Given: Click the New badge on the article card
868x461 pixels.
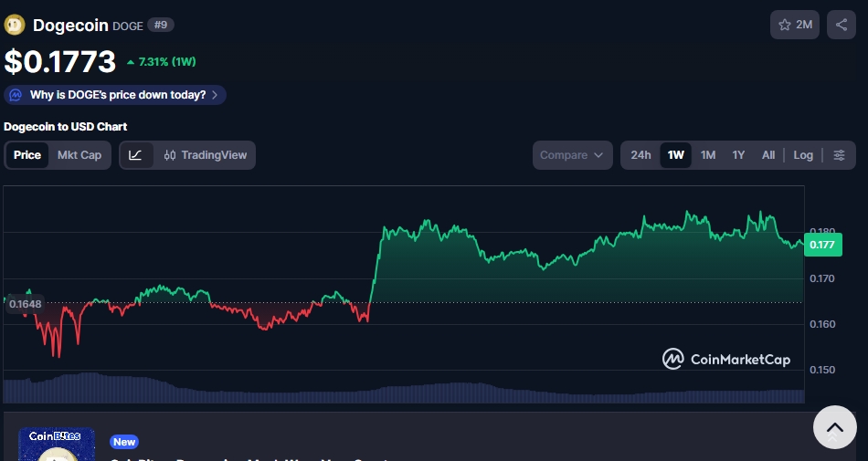Looking at the screenshot, I should coord(124,442).
